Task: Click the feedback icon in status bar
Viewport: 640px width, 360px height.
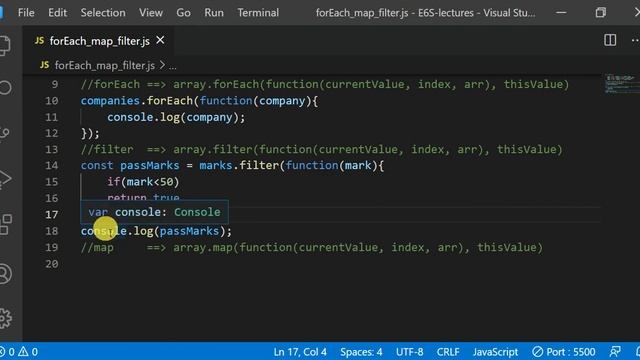Action: pyautogui.click(x=615, y=351)
